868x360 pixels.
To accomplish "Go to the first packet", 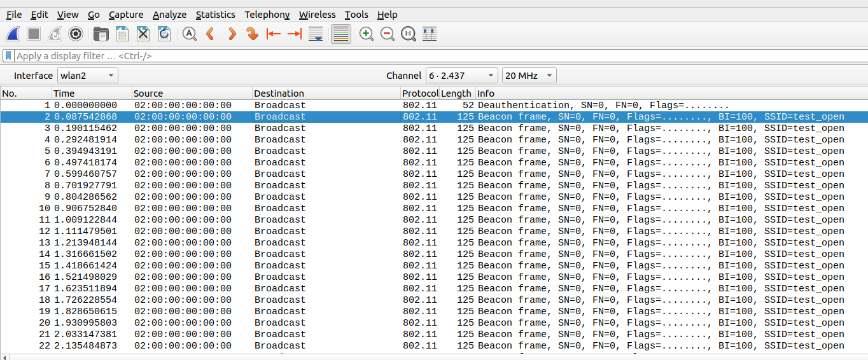I will click(x=274, y=34).
